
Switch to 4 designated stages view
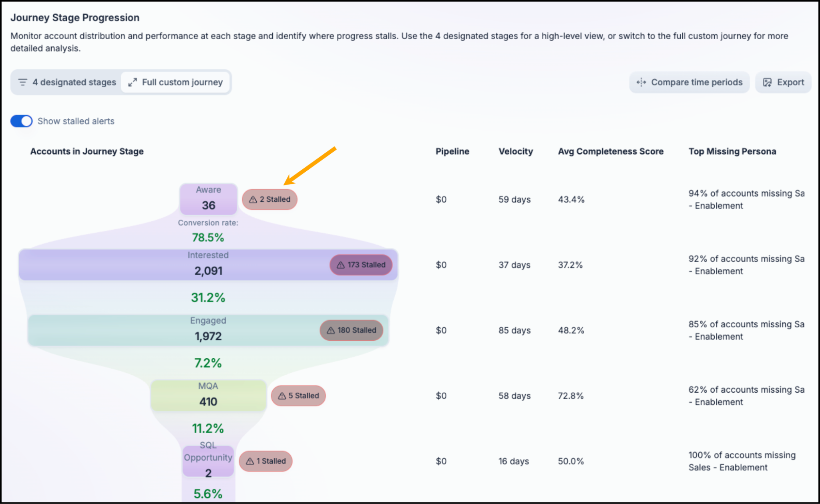[x=67, y=82]
